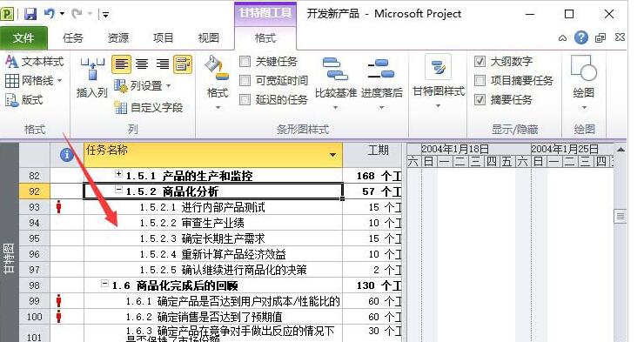Switch to the 资源 ribbon tab

tap(117, 38)
